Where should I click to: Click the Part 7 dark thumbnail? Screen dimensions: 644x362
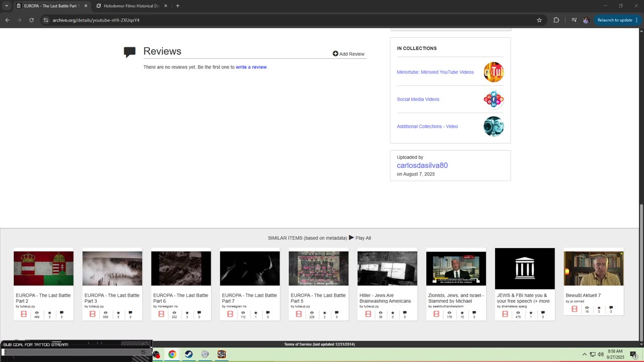250,268
